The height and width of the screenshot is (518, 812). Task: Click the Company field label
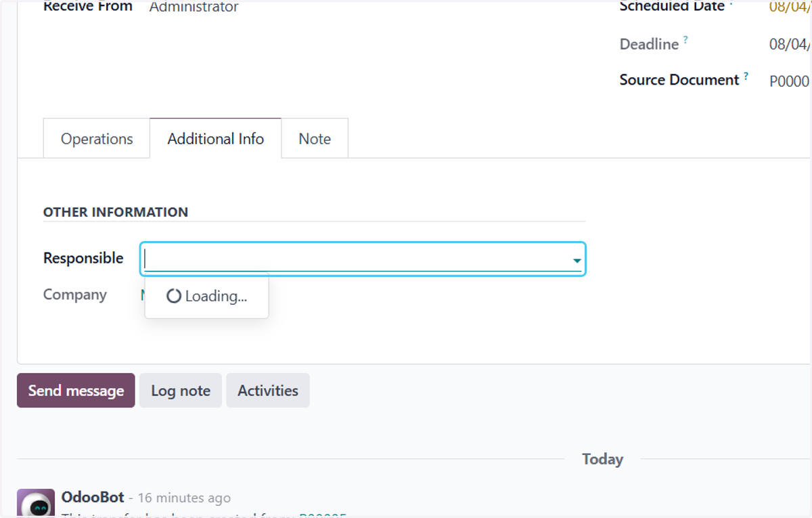tap(75, 295)
